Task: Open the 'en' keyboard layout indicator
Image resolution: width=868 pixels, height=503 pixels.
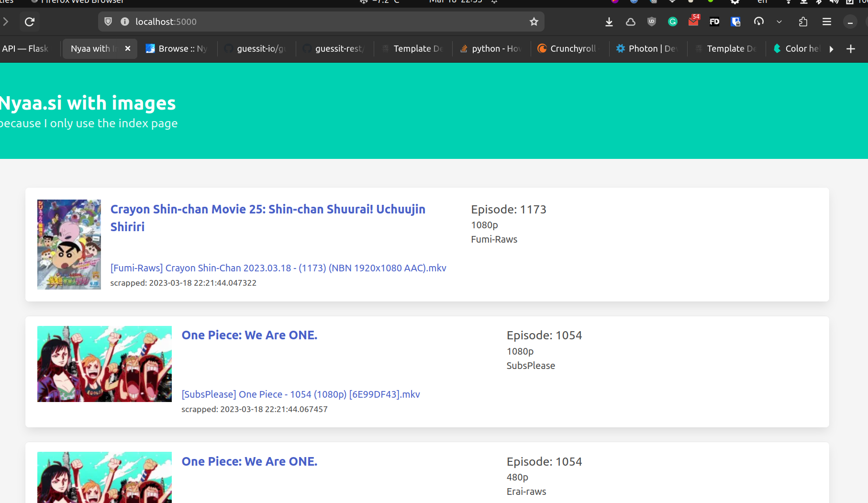Action: (762, 1)
